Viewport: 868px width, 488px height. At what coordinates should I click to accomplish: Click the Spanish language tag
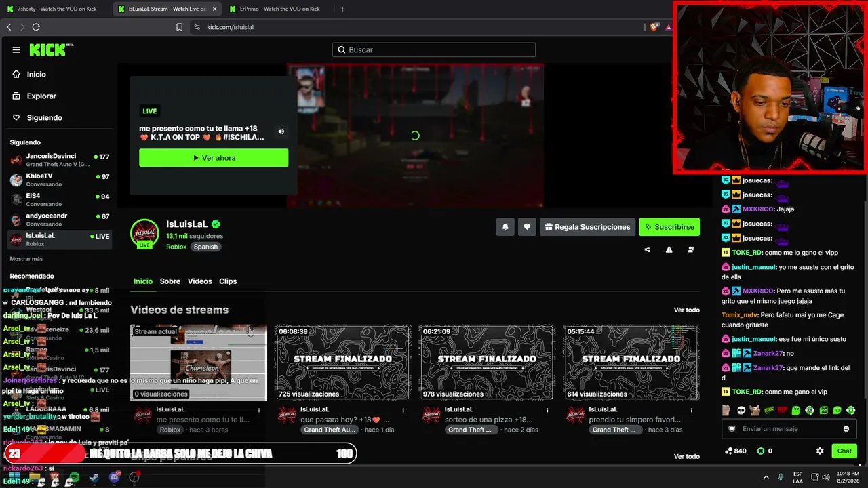pyautogui.click(x=205, y=247)
